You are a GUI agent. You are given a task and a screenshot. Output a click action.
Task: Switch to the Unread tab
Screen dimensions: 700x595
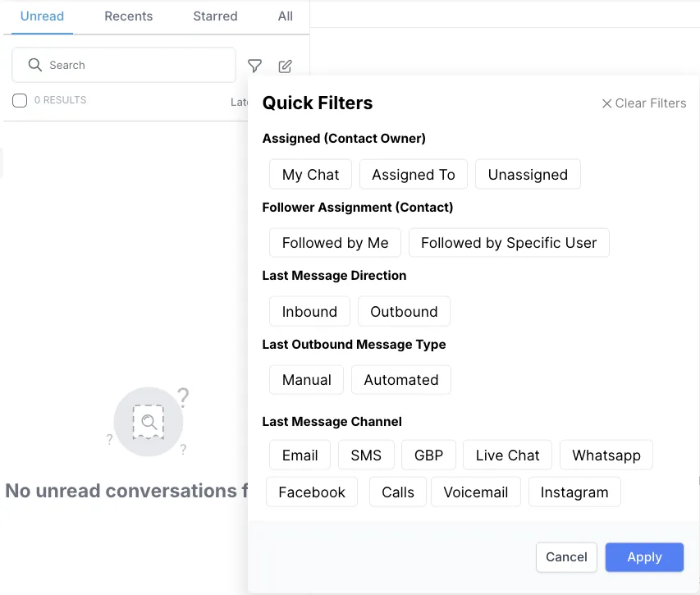[x=42, y=16]
